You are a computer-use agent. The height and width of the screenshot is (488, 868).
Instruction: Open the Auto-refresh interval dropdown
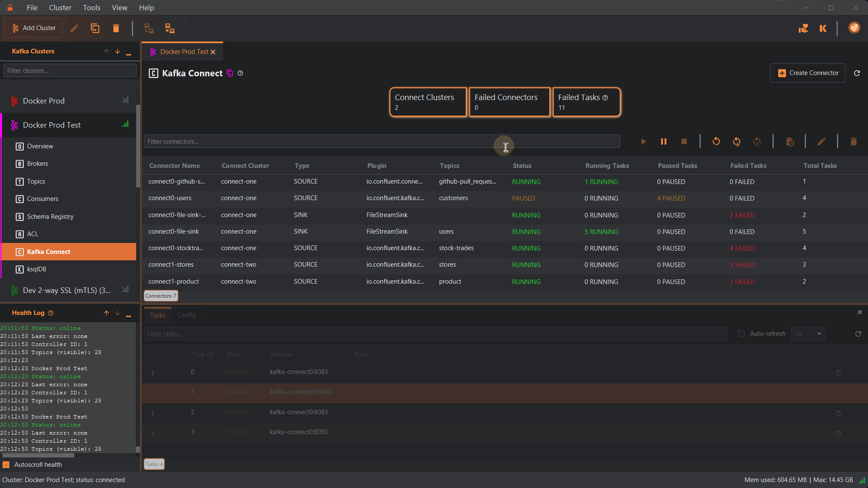(807, 334)
